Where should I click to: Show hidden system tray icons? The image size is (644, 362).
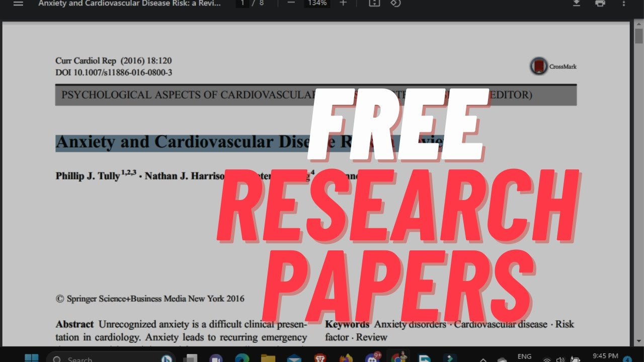click(x=483, y=359)
